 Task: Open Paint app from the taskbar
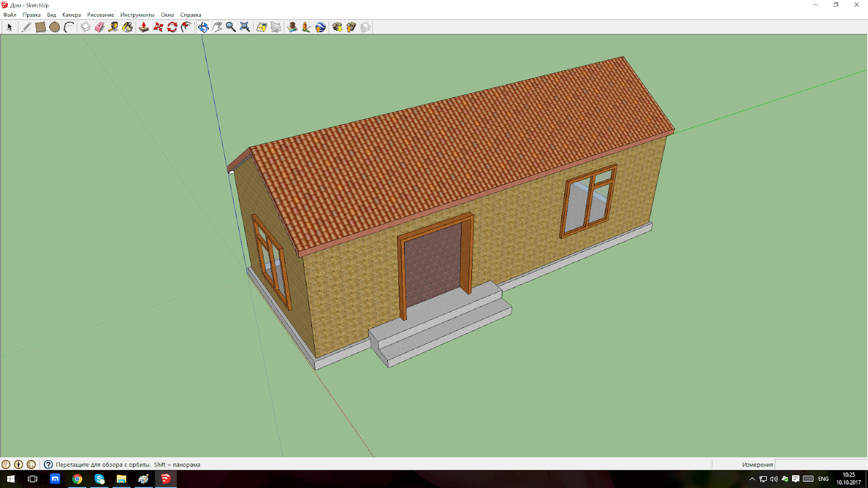click(143, 479)
